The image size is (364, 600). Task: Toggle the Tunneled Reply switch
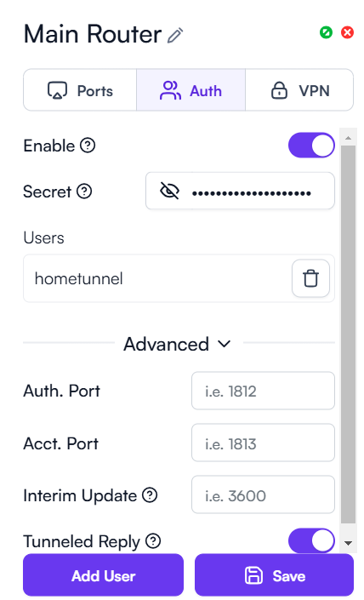[311, 540]
